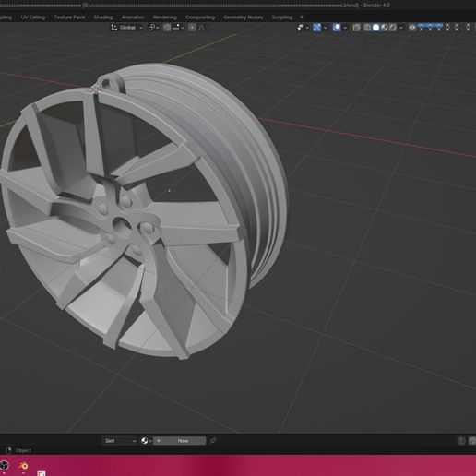Click the New material button

click(180, 441)
